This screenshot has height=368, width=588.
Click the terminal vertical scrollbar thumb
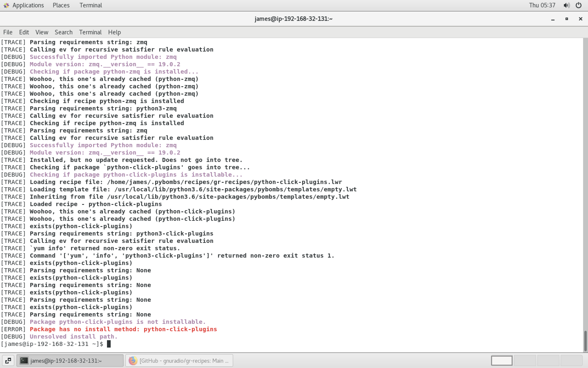point(585,341)
